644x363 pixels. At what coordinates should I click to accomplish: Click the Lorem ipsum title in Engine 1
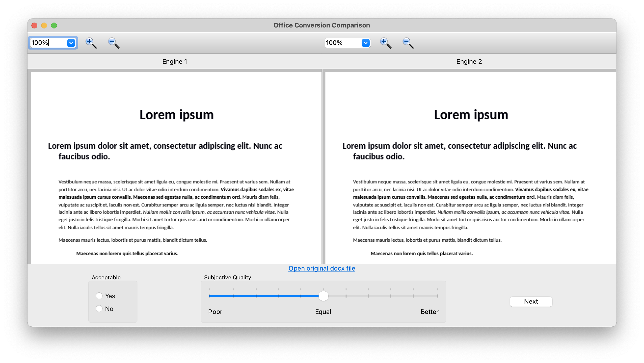pyautogui.click(x=176, y=115)
